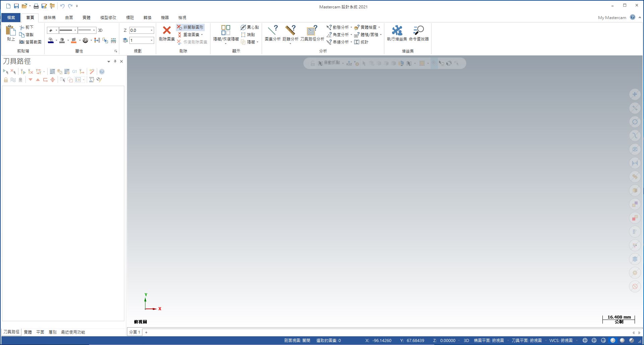This screenshot has width=644, height=345.
Task: Toggle 端點 endpoints display
Action: click(x=248, y=34)
